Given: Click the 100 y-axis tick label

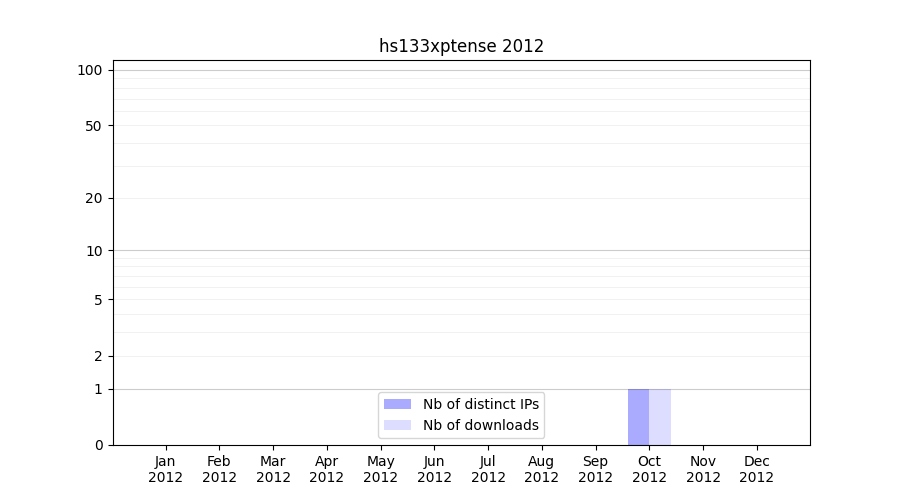Looking at the screenshot, I should [x=90, y=70].
